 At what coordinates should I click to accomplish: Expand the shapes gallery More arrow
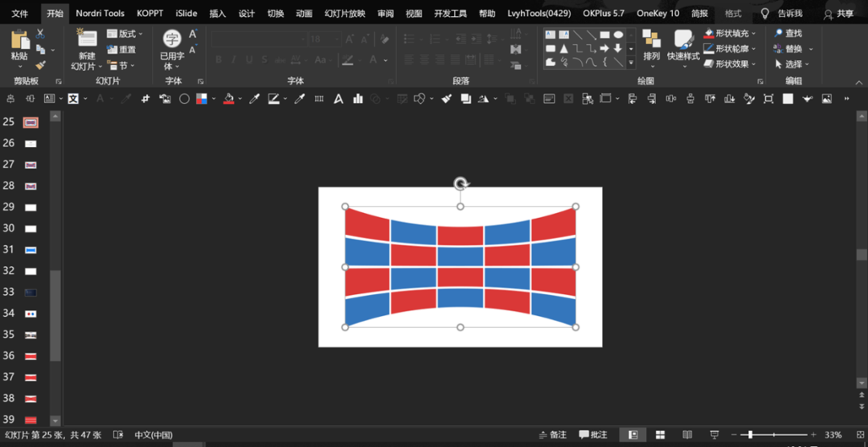(x=631, y=63)
